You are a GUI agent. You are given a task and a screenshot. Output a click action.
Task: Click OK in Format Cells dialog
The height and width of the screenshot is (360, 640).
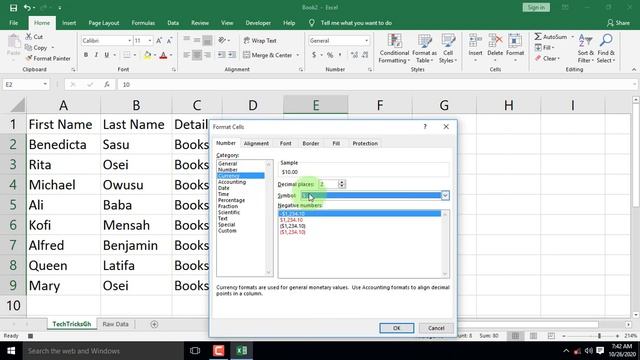tap(396, 328)
